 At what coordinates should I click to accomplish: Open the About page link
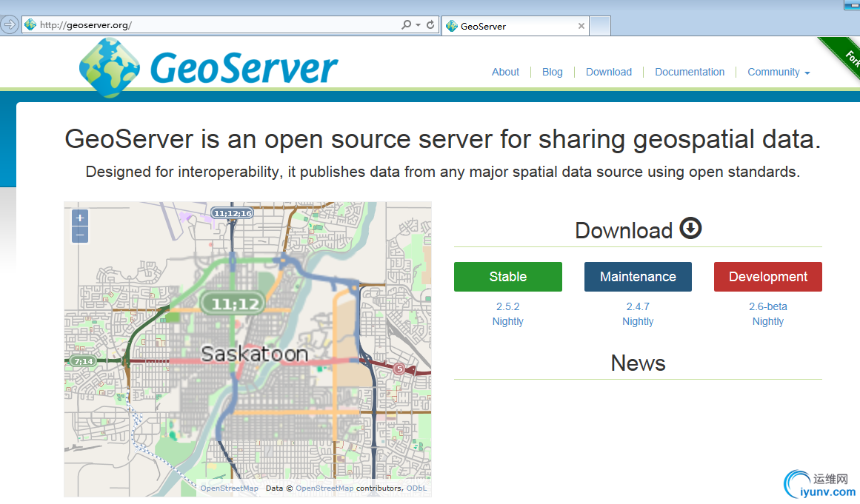coord(505,72)
